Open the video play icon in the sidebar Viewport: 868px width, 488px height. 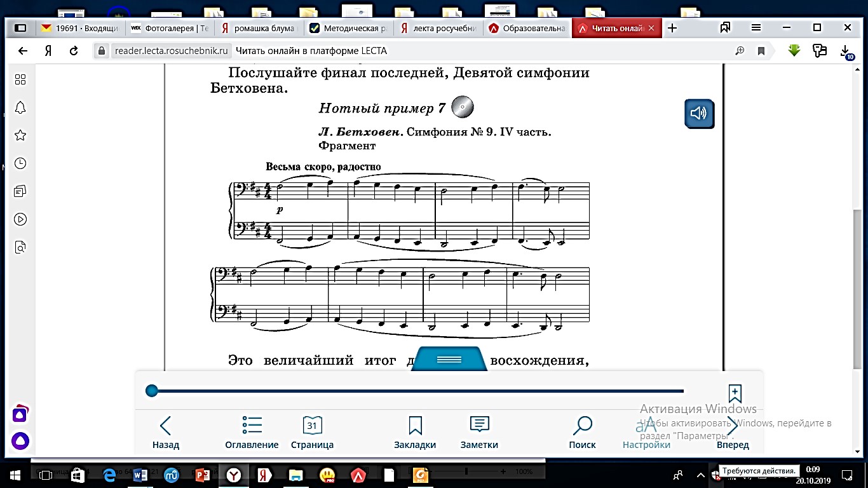(x=20, y=219)
